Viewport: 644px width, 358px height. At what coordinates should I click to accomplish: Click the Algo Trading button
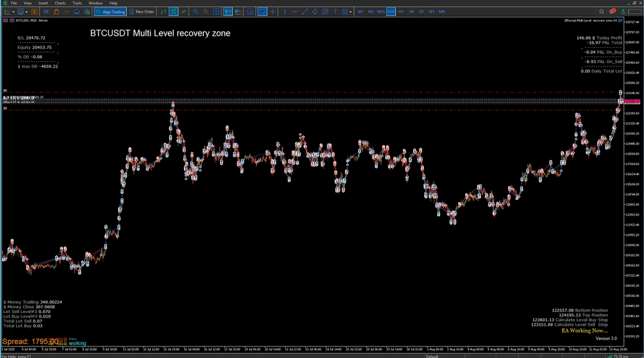110,11
